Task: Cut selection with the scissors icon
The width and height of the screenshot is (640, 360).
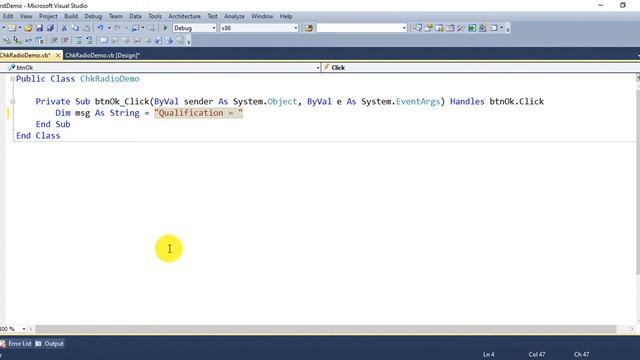Action: point(64,28)
